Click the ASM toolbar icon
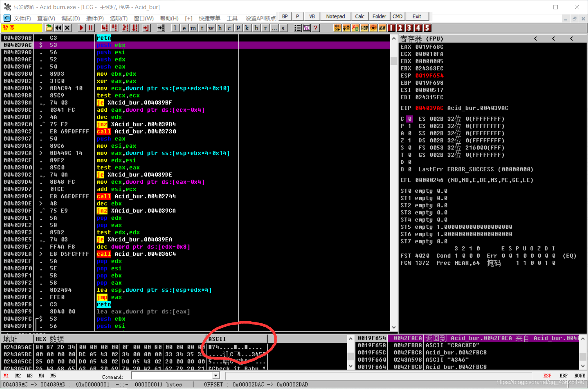The width and height of the screenshot is (588, 389). [x=382, y=28]
